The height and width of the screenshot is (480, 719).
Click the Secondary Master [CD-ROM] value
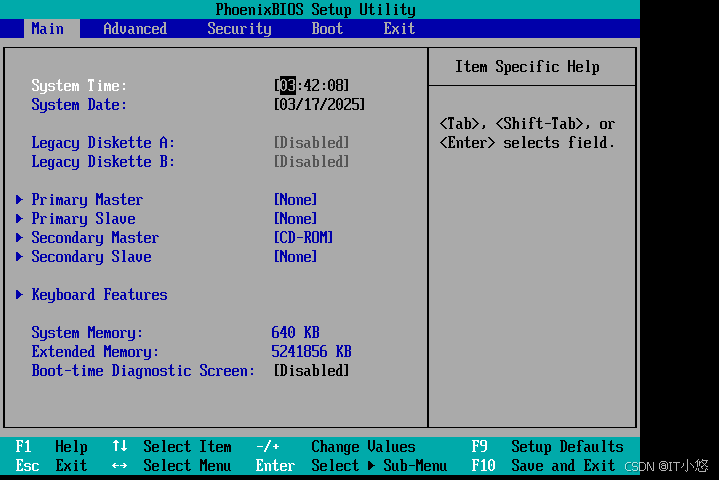303,237
